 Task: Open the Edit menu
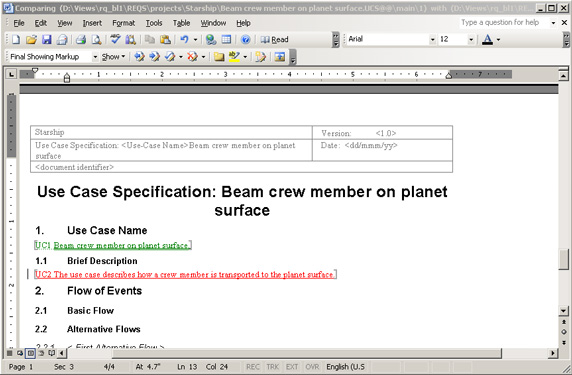(x=40, y=23)
